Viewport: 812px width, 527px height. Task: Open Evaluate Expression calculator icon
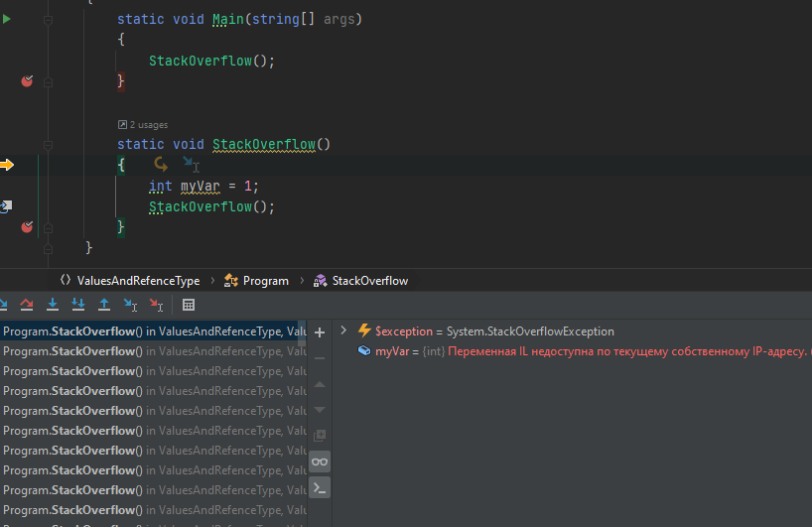pos(189,305)
